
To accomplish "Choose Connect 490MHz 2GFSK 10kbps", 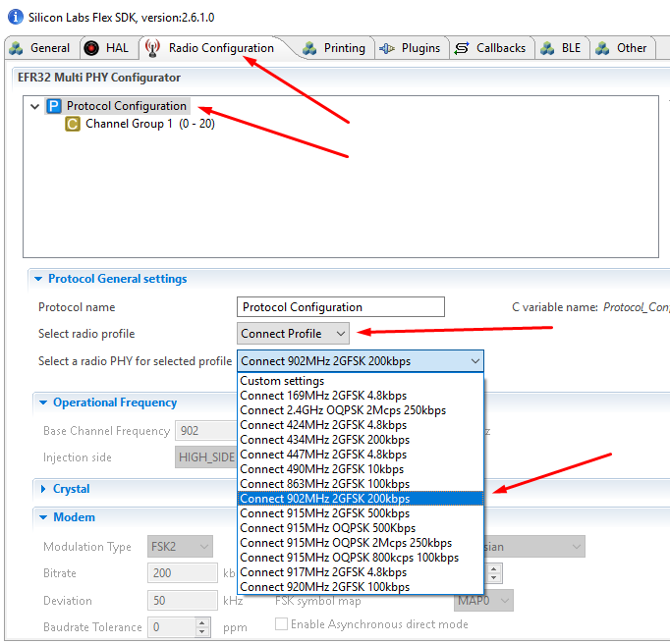I will point(361,469).
